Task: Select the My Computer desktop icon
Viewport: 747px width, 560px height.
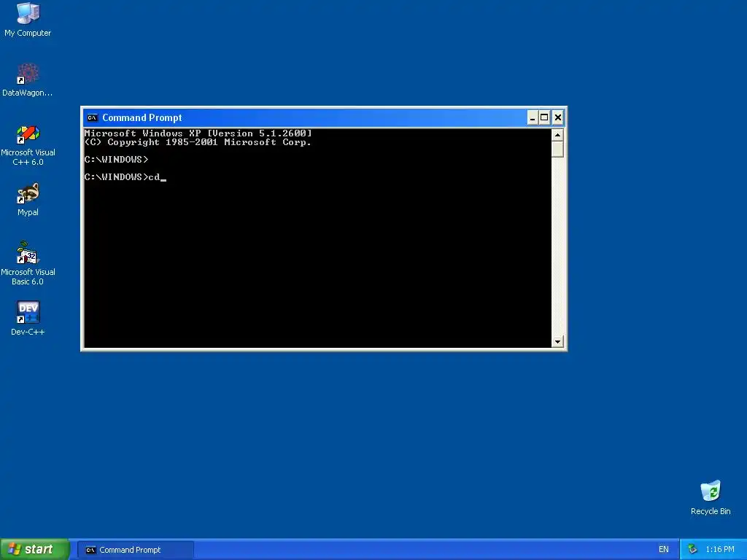Action: 28,20
